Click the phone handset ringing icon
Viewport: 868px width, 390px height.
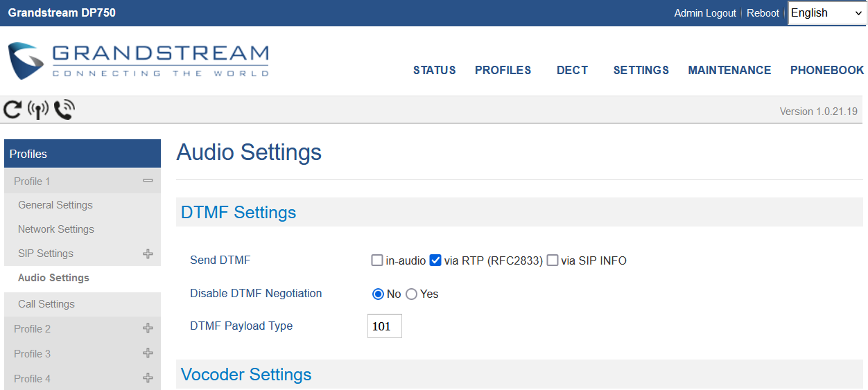(64, 109)
